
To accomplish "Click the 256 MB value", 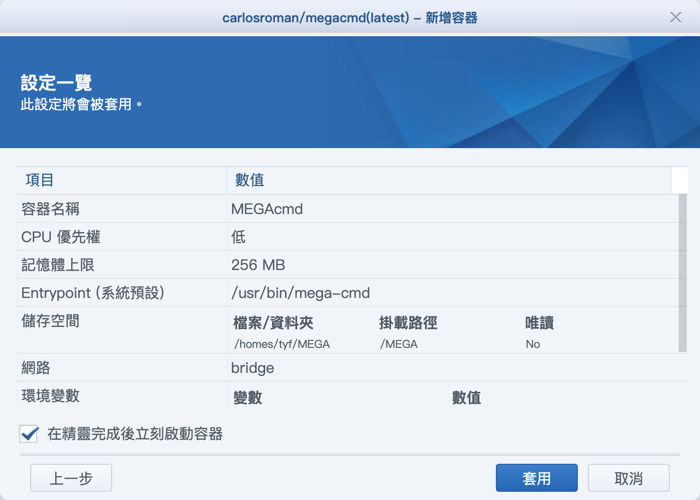I will pyautogui.click(x=258, y=265).
